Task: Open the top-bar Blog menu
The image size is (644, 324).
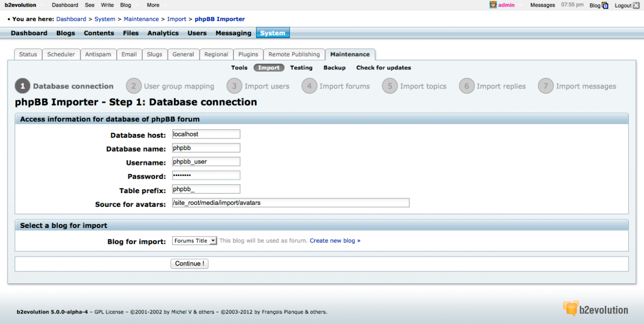Action: (x=126, y=5)
